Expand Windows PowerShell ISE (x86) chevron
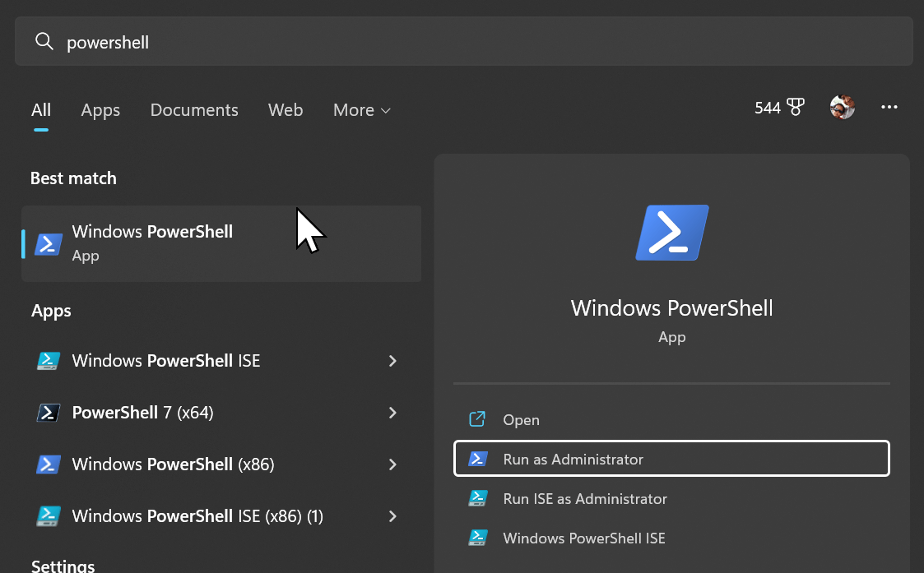 [392, 516]
